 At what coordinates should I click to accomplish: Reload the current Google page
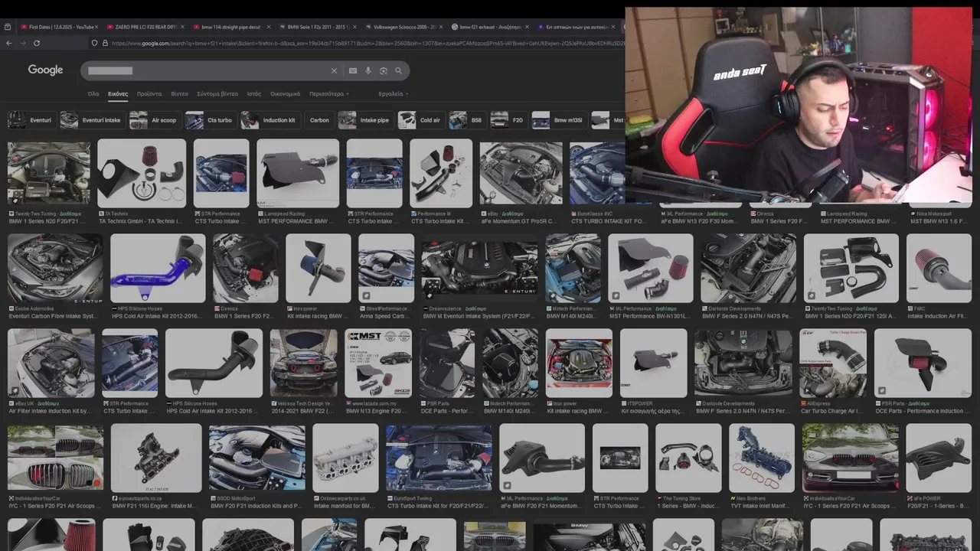[x=36, y=43]
